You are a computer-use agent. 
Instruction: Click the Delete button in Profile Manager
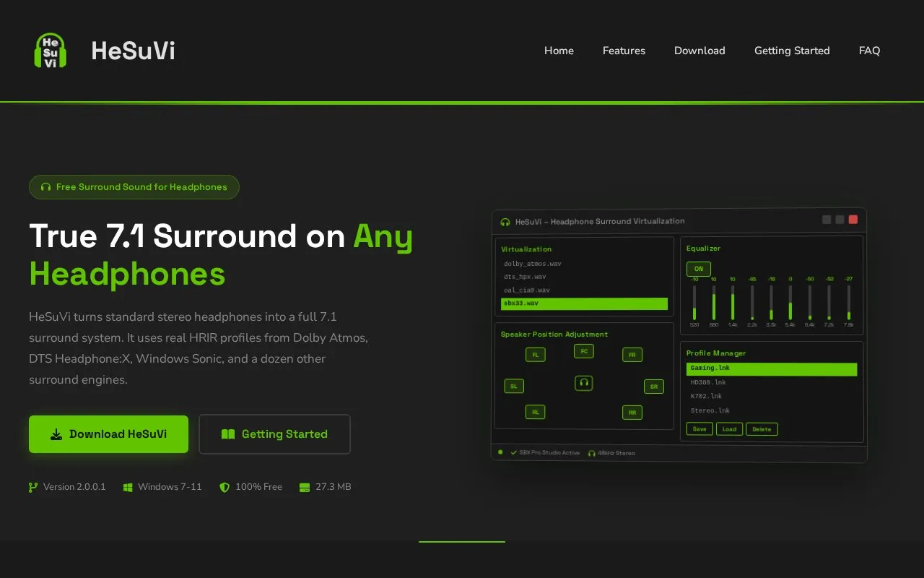point(762,429)
